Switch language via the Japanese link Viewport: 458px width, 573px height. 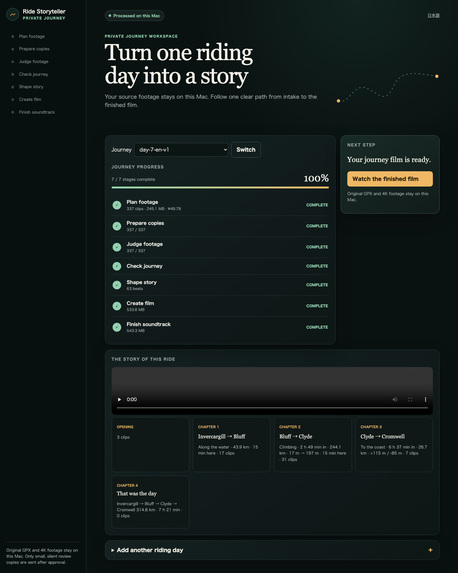(x=434, y=15)
